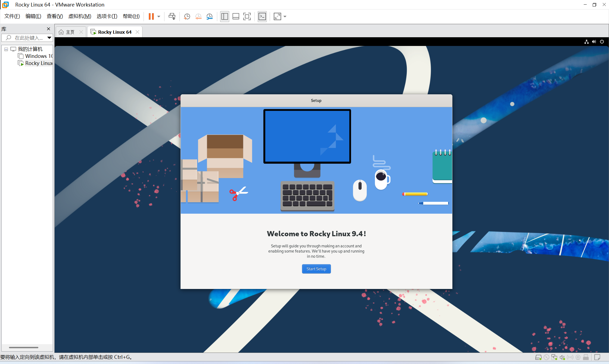Click the library search input field
Screen dimensions: 609x364
click(x=29, y=38)
